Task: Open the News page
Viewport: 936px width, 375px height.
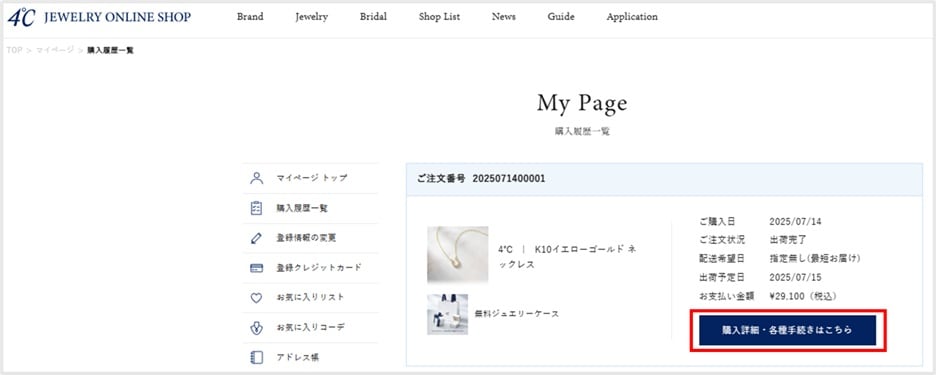Action: [504, 17]
